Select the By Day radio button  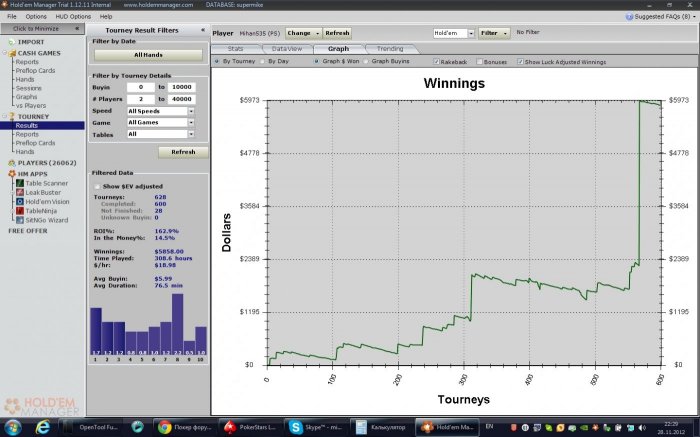point(262,61)
